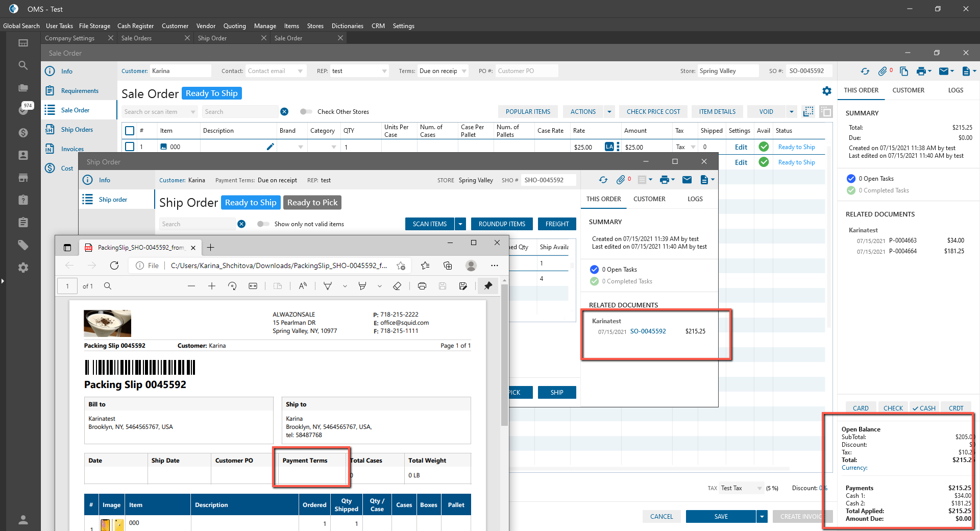Click the Customer PO input field
This screenshot has width=980, height=531.
pos(526,71)
